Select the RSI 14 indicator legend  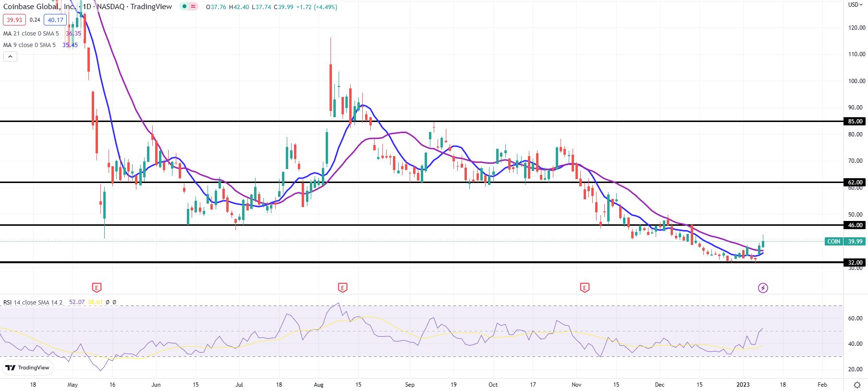click(33, 302)
